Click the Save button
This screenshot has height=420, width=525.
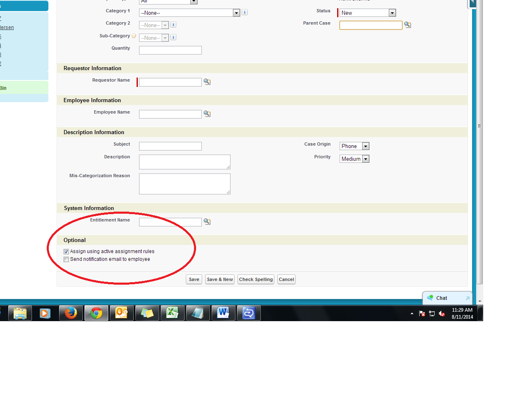click(194, 279)
